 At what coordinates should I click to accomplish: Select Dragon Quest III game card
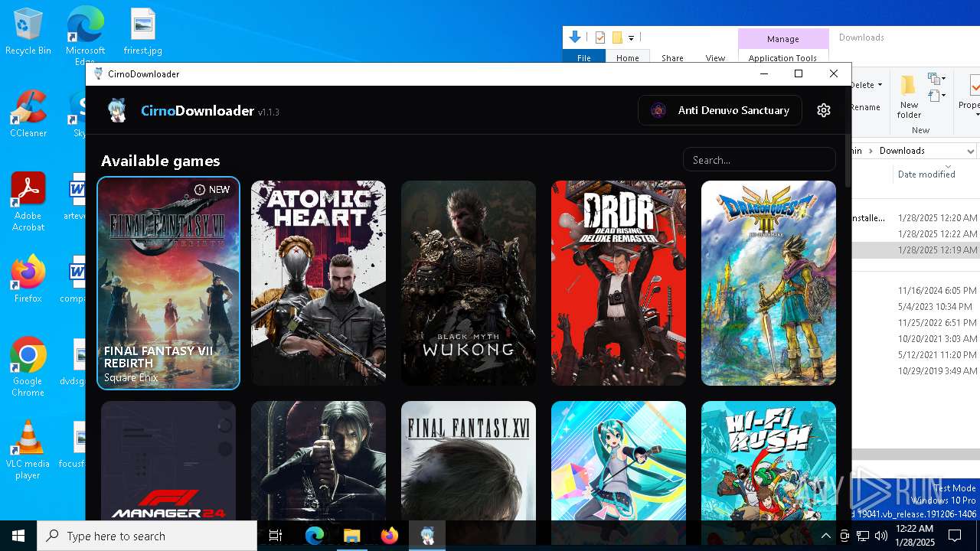(769, 283)
